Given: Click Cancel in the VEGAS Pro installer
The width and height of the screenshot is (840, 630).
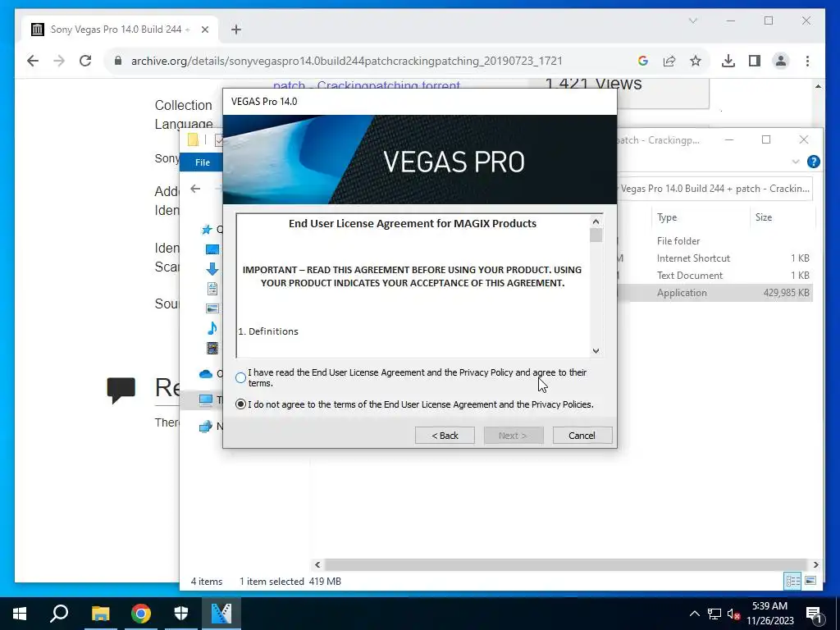Looking at the screenshot, I should (x=582, y=436).
